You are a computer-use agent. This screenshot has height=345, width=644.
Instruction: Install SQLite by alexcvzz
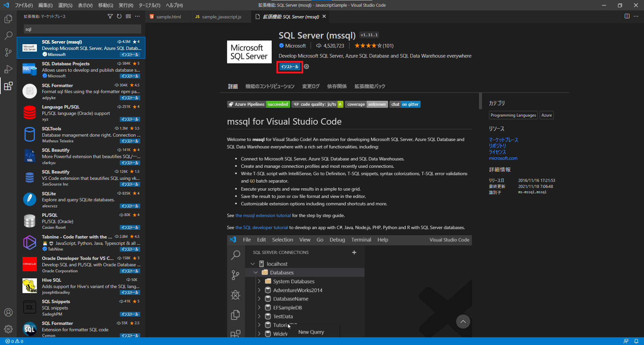pyautogui.click(x=130, y=206)
